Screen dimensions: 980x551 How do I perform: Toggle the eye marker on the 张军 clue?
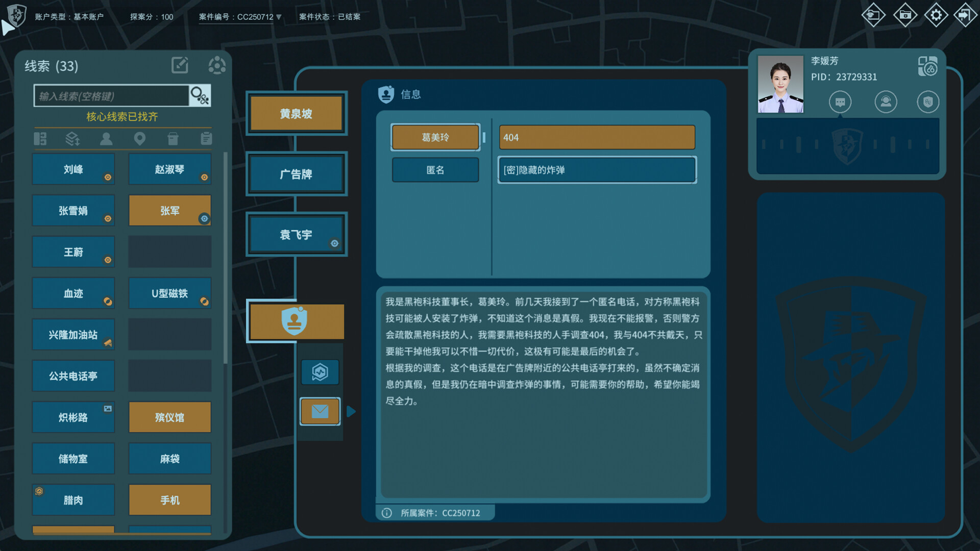(205, 218)
